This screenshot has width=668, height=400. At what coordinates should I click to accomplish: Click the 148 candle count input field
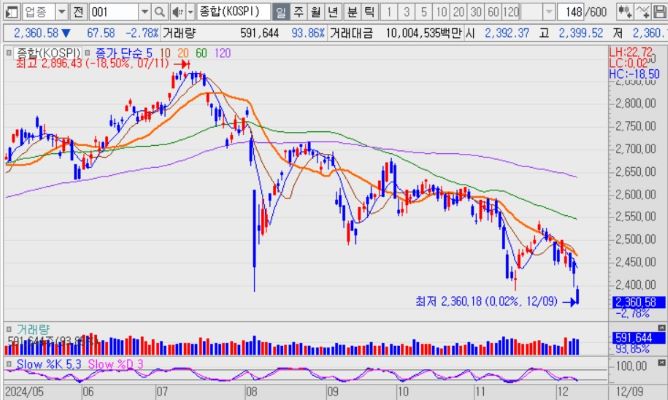click(571, 12)
